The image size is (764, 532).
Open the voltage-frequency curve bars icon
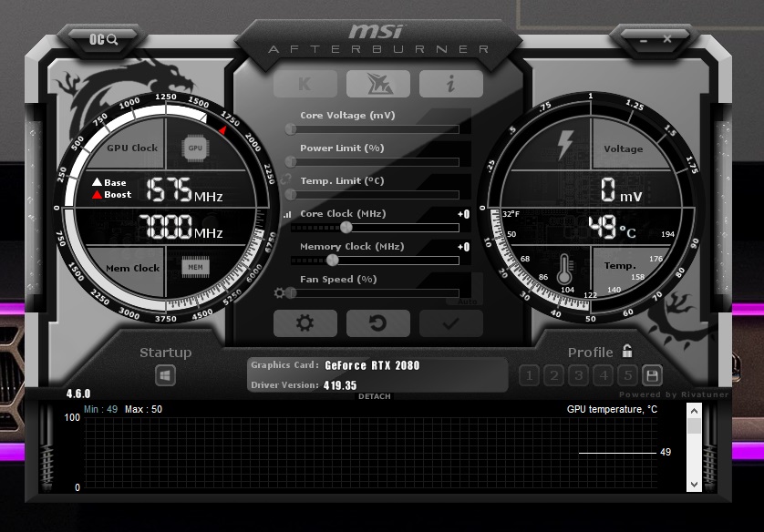tap(287, 214)
